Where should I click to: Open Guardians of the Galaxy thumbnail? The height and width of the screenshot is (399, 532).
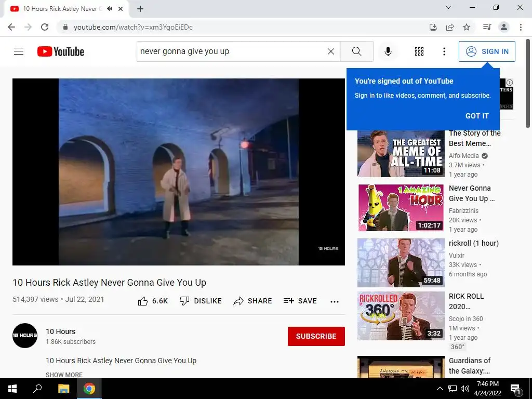[x=401, y=367]
